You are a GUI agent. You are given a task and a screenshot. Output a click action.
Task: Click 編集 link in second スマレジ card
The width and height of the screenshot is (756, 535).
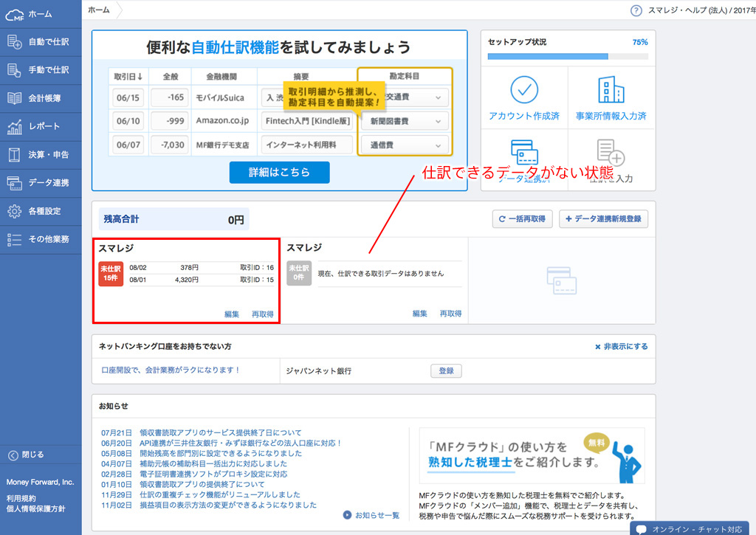pos(419,314)
